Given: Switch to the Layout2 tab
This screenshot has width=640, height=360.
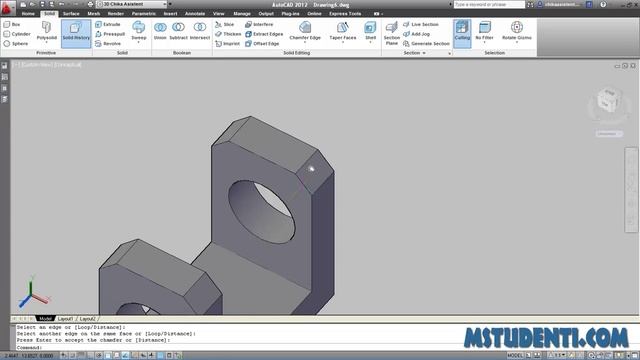Looking at the screenshot, I should pyautogui.click(x=87, y=319).
